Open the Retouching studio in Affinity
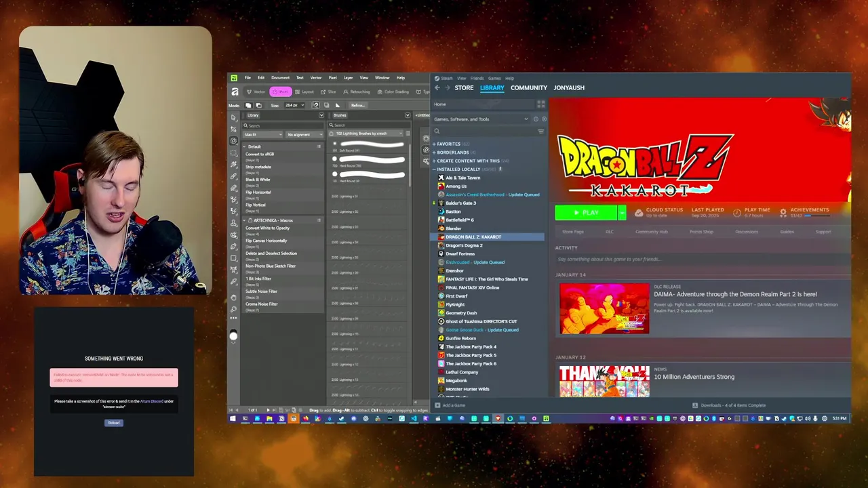 [356, 91]
